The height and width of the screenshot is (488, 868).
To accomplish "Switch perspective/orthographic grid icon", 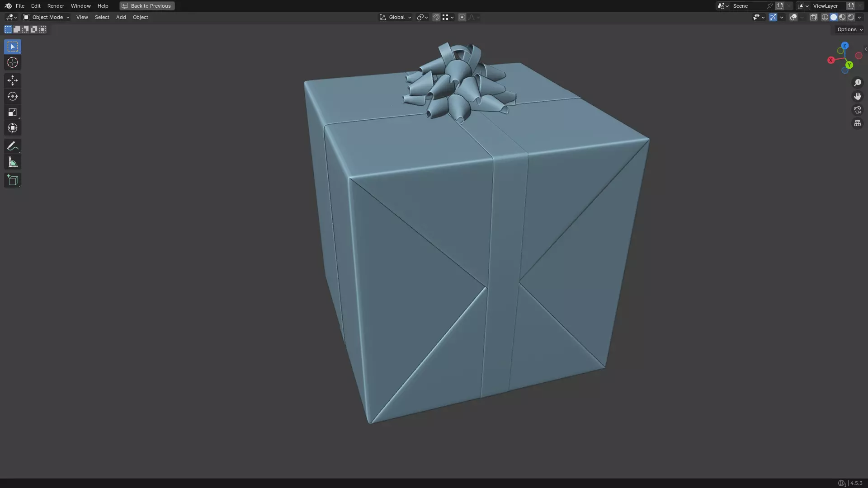I will 857,123.
